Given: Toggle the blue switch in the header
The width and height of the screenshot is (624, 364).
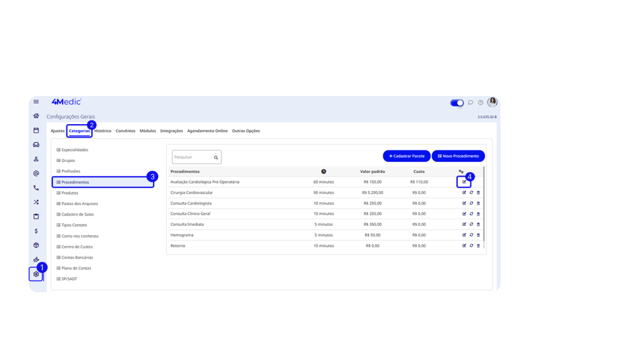Looking at the screenshot, I should pyautogui.click(x=457, y=102).
